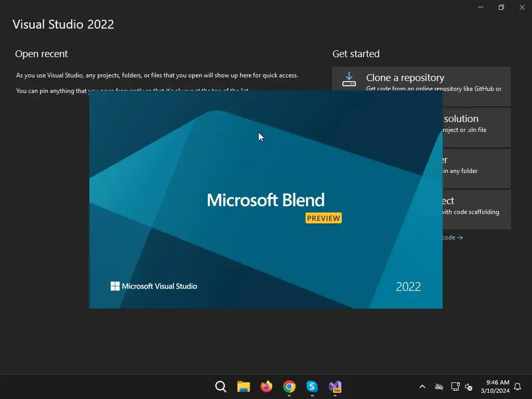This screenshot has width=532, height=399.
Task: Open network status tray icon
Action: click(455, 387)
